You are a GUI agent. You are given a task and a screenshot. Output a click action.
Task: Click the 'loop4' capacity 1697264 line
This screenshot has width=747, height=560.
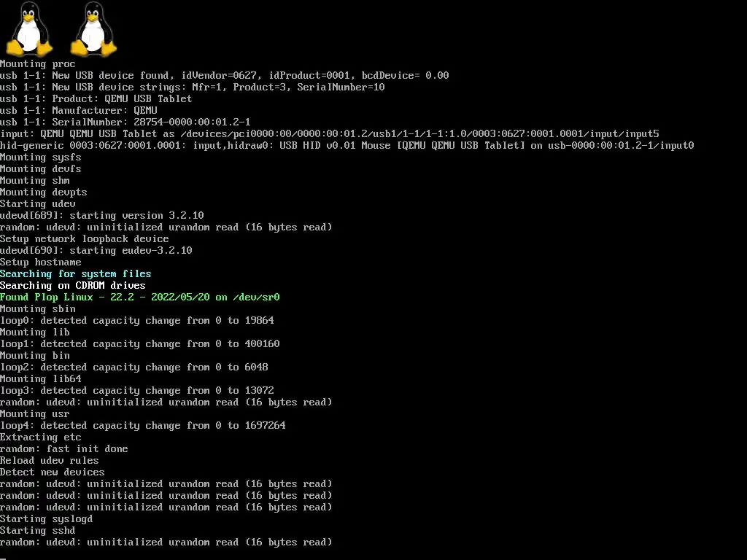[143, 425]
